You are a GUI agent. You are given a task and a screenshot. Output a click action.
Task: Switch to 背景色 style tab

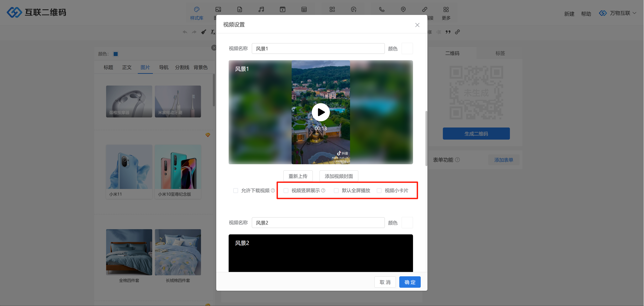[x=200, y=67]
